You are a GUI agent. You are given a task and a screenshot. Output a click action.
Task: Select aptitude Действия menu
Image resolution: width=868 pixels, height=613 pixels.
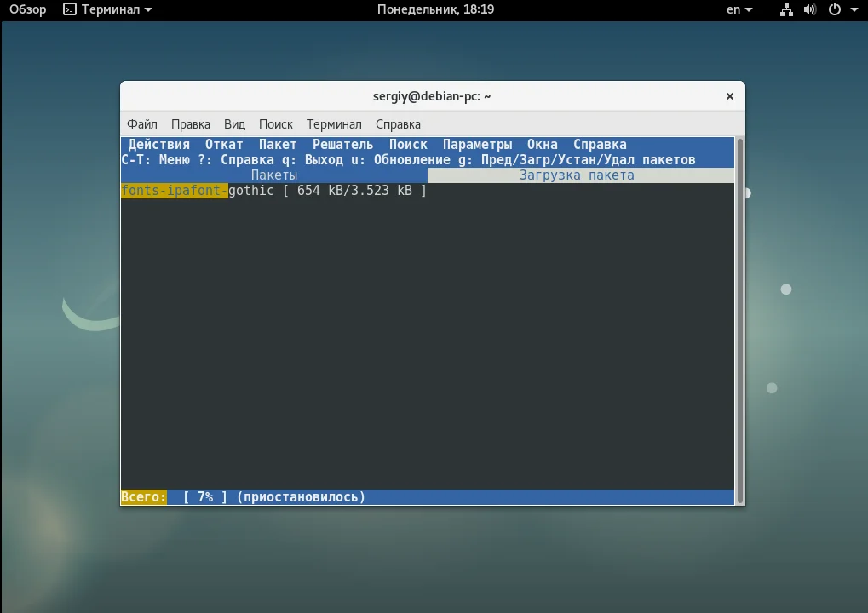tap(159, 145)
